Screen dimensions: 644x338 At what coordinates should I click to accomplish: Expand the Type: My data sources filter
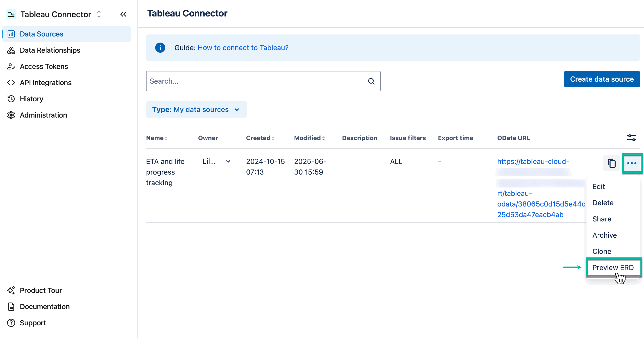pos(196,109)
